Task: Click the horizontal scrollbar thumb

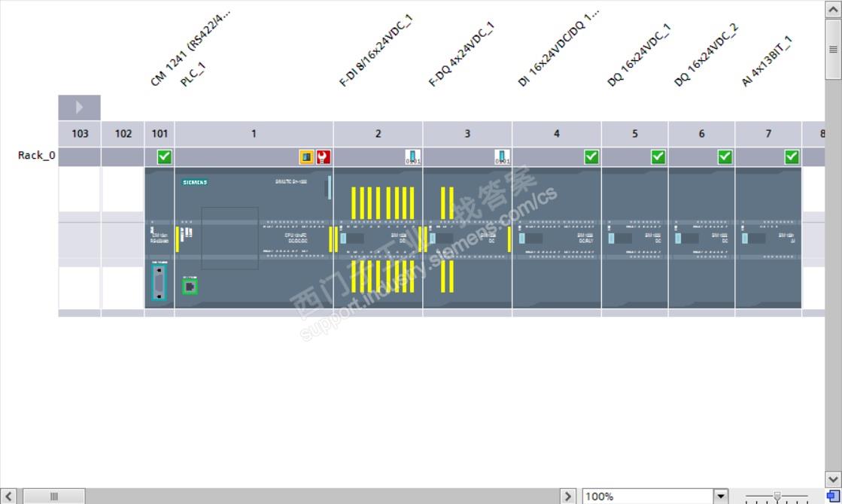Action: [53, 496]
